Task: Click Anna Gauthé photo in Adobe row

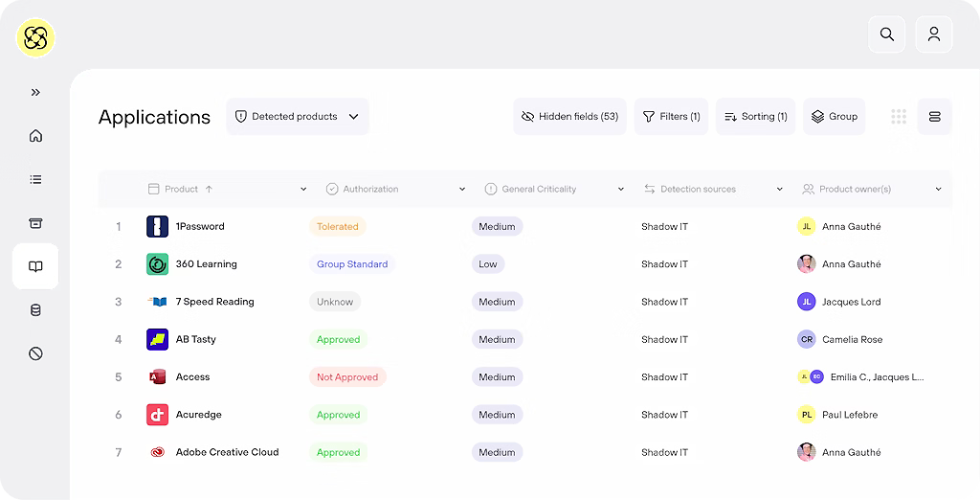Action: tap(806, 452)
